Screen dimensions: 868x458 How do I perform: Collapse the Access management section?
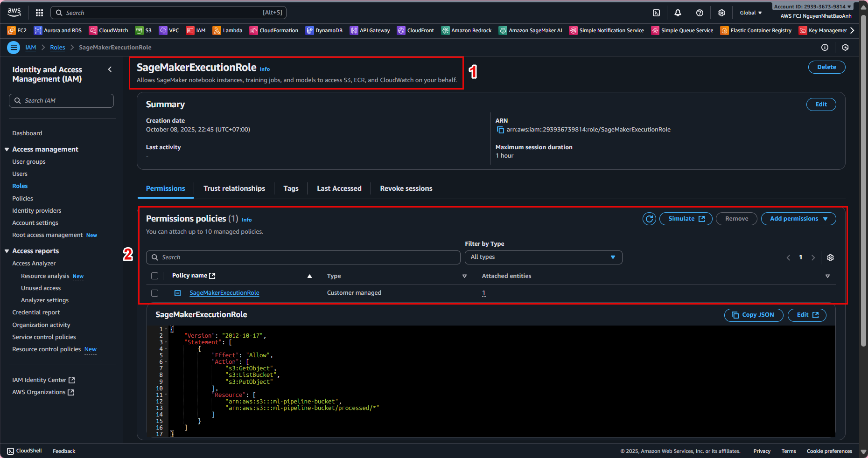7,149
